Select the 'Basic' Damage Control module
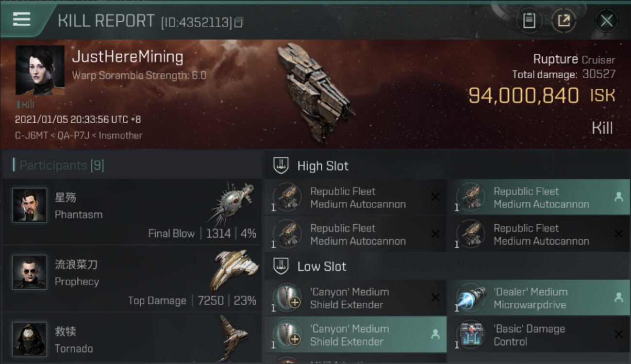The image size is (631, 364). pos(538,335)
